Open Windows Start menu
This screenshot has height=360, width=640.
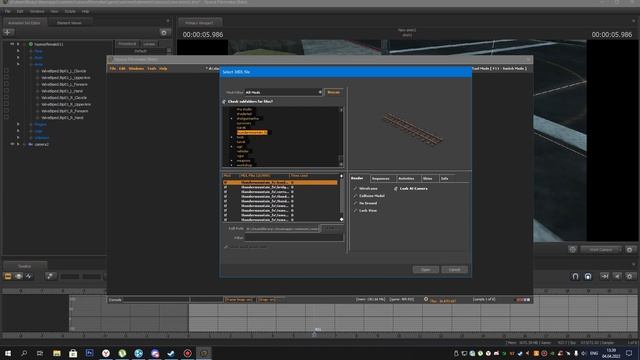[x=8, y=353]
